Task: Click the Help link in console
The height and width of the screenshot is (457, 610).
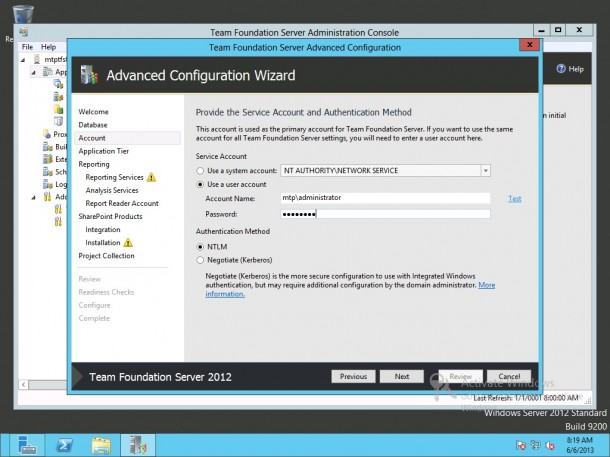Action: (x=570, y=69)
